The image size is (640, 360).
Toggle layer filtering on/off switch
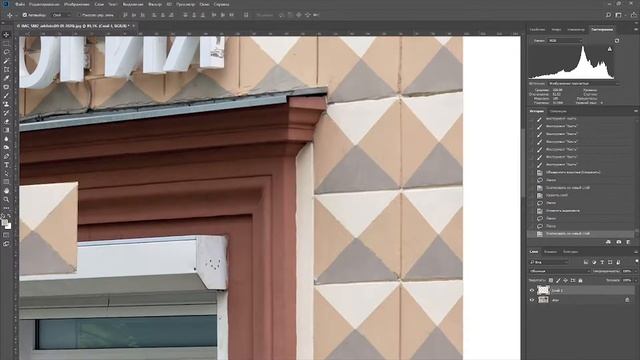click(x=636, y=261)
